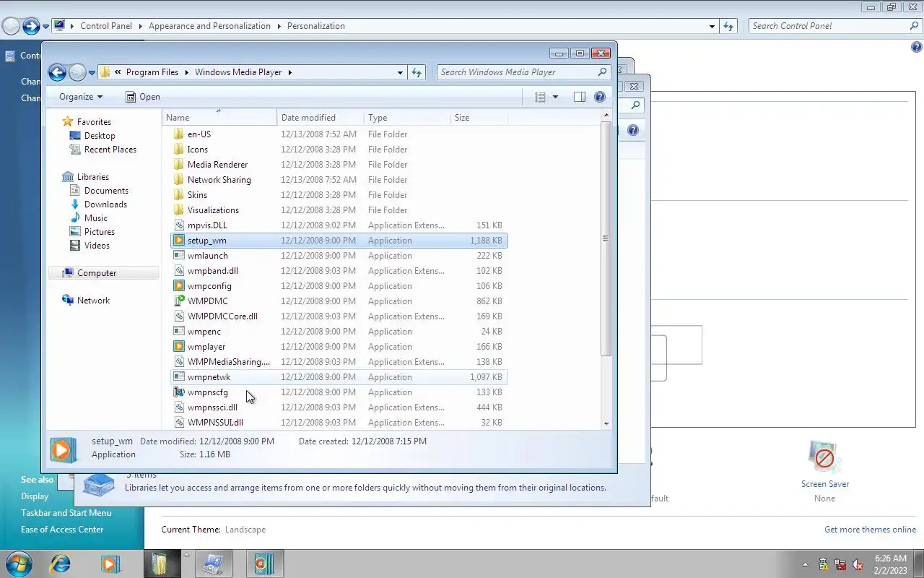924x578 pixels.
Task: Show hidden system tray icons arrow
Action: click(806, 565)
